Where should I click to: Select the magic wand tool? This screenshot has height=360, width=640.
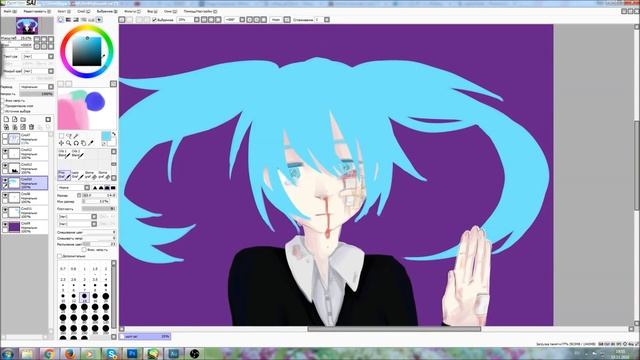pos(76,136)
